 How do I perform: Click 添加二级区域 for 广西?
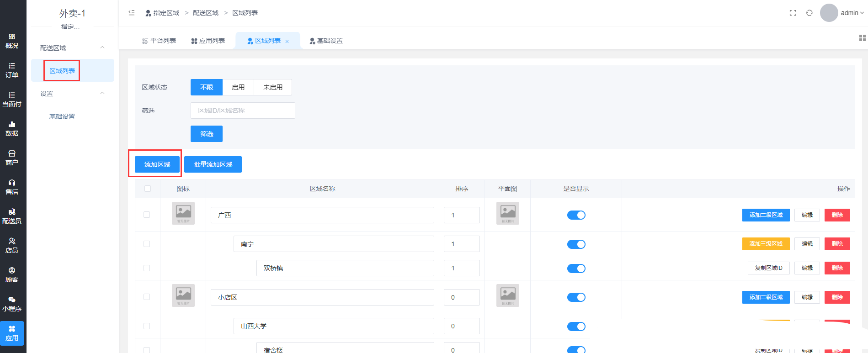(x=766, y=215)
